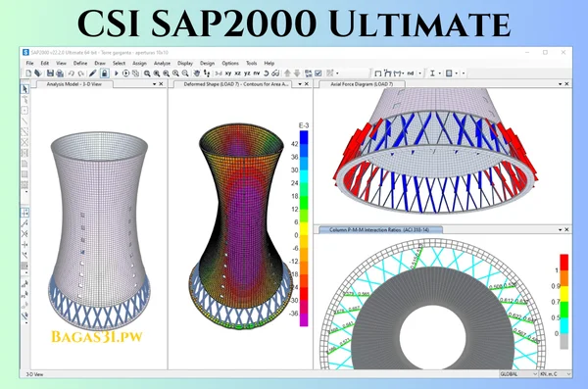Click the blue rectangle area icon
588x389 pixels.
[449, 73]
